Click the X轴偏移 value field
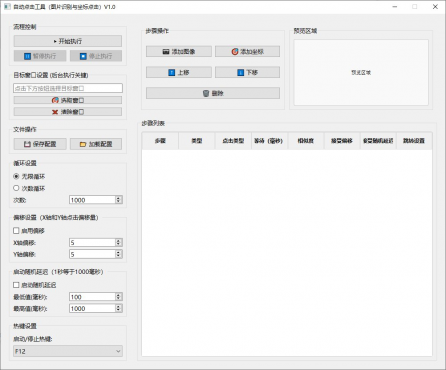Image resolution: width=446 pixels, height=370 pixels. tap(92, 242)
